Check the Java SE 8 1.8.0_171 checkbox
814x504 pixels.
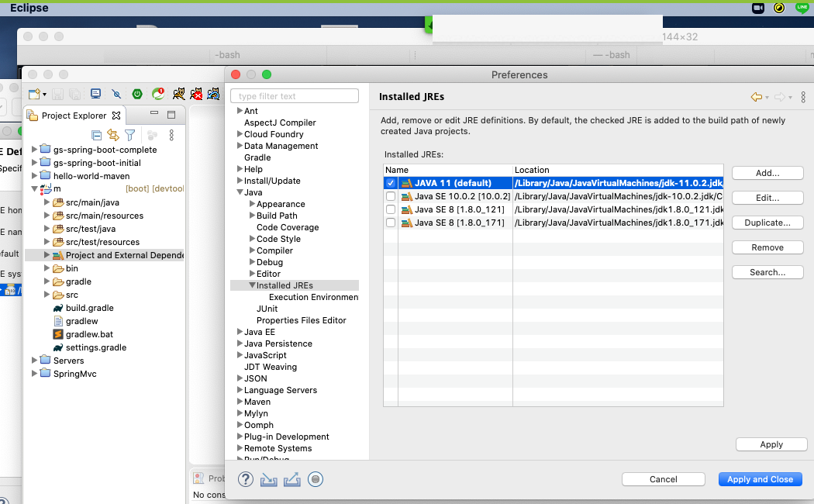(391, 223)
